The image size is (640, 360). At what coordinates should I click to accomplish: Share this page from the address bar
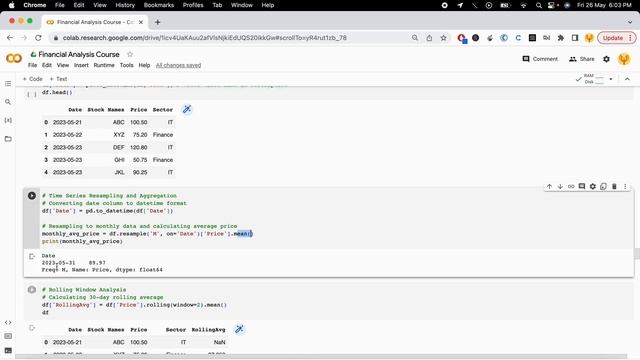pyautogui.click(x=429, y=38)
